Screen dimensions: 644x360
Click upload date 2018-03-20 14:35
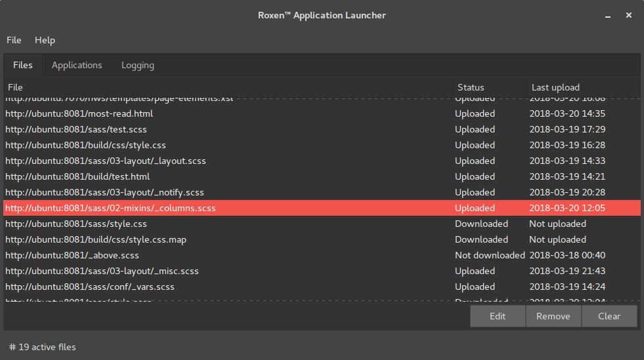coord(567,113)
